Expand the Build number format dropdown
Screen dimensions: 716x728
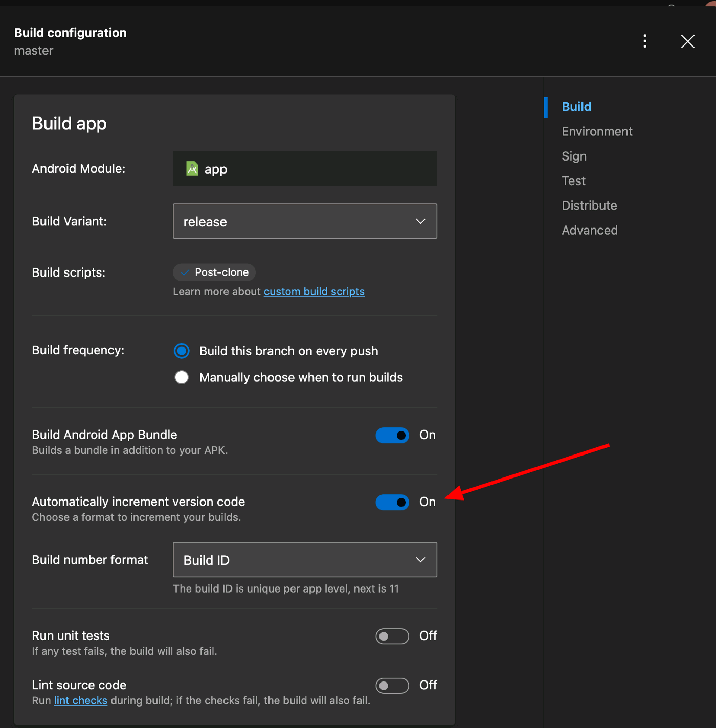pyautogui.click(x=305, y=560)
